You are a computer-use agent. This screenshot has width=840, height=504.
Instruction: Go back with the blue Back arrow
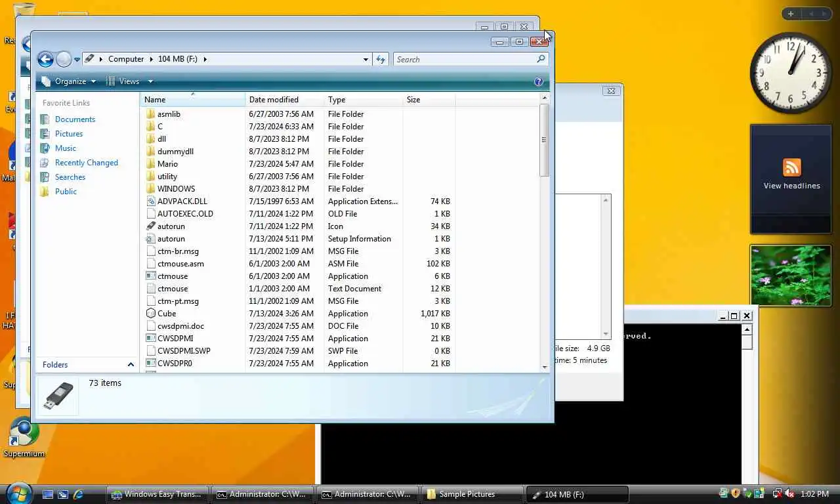pos(45,59)
